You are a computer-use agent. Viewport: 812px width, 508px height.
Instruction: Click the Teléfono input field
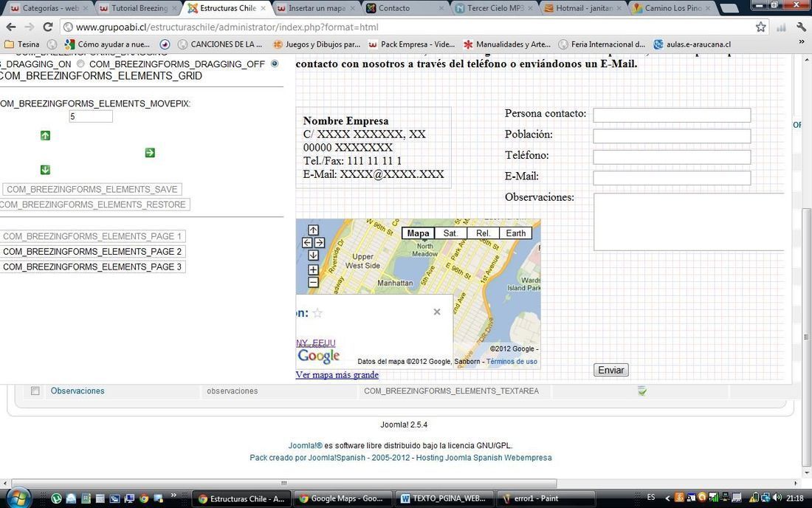[x=672, y=157]
